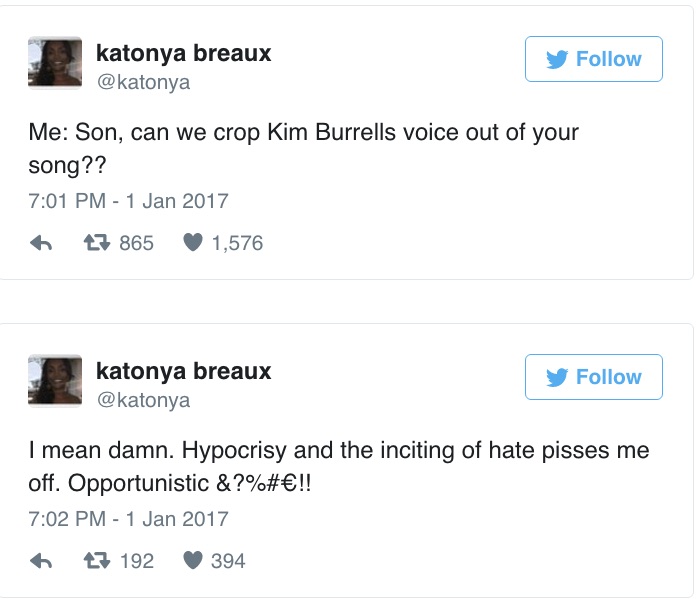
Task: Open katonya breaux name in first tweet
Action: click(x=183, y=53)
